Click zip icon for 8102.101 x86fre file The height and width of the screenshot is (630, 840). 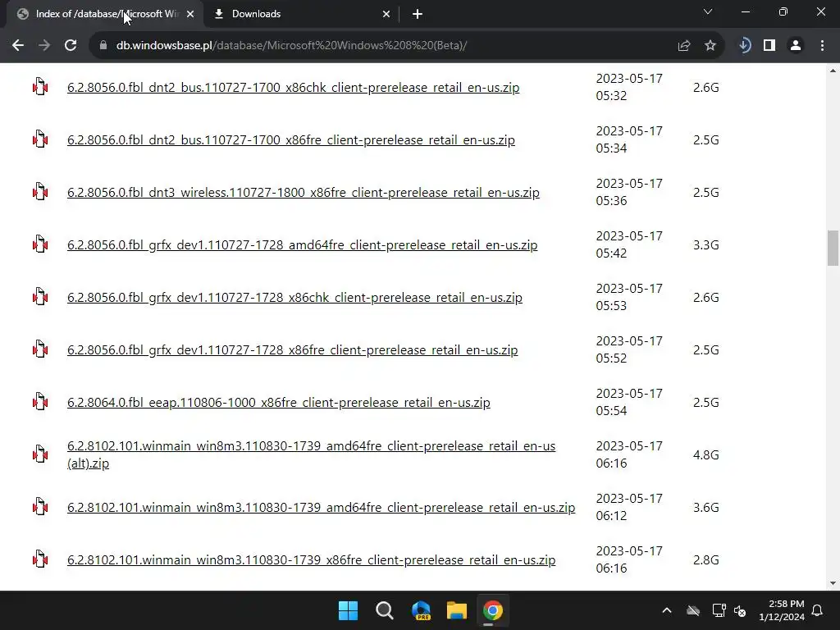point(40,559)
